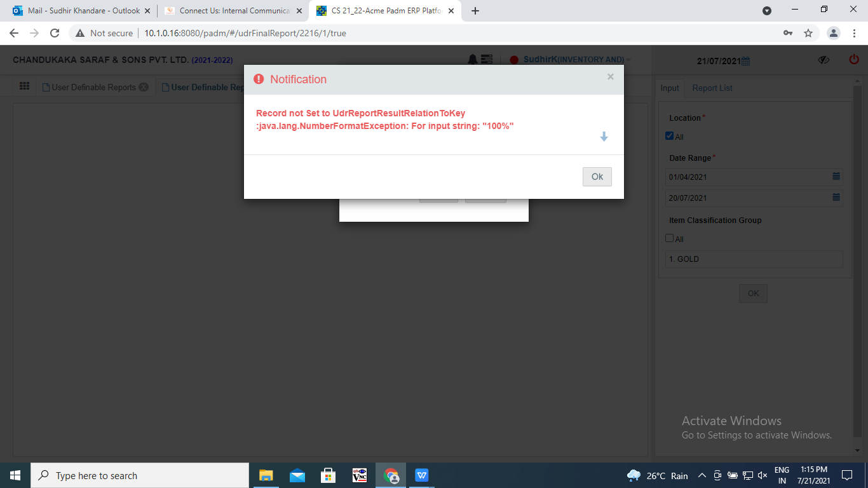
Task: Click the browser forward arrow
Action: point(34,33)
